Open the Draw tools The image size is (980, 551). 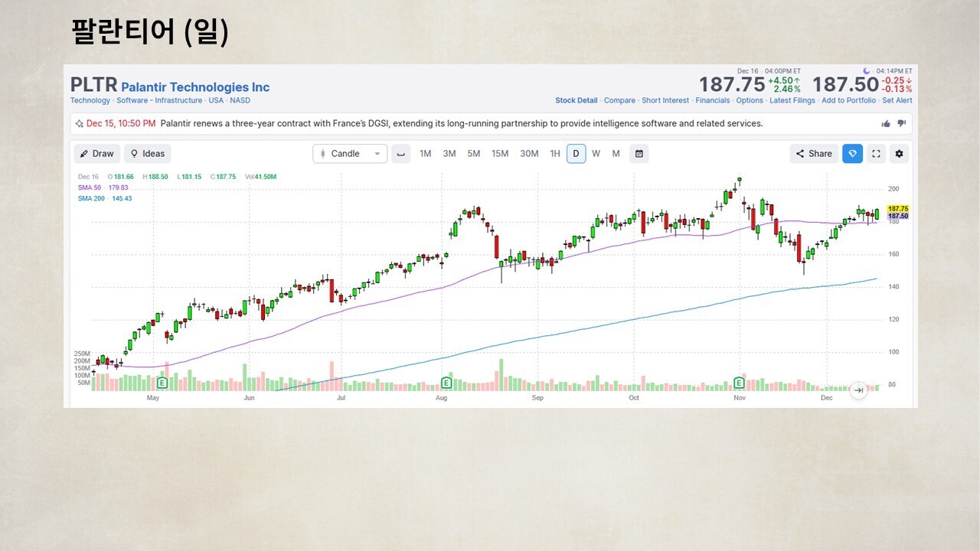click(x=97, y=154)
